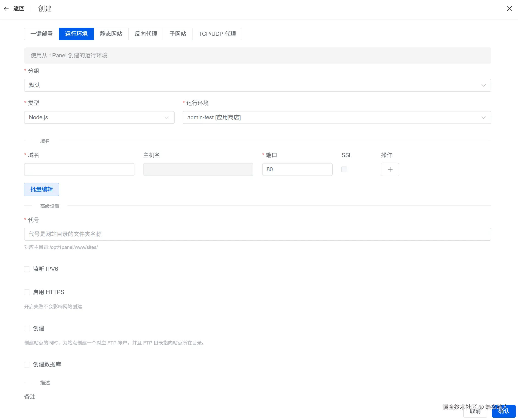Open the 子网站 tab
Viewport: 518px width, 420px height.
tap(178, 34)
